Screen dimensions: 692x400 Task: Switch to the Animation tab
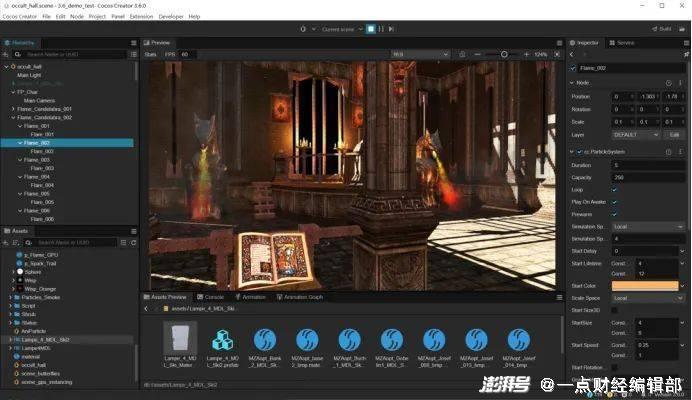click(x=250, y=297)
